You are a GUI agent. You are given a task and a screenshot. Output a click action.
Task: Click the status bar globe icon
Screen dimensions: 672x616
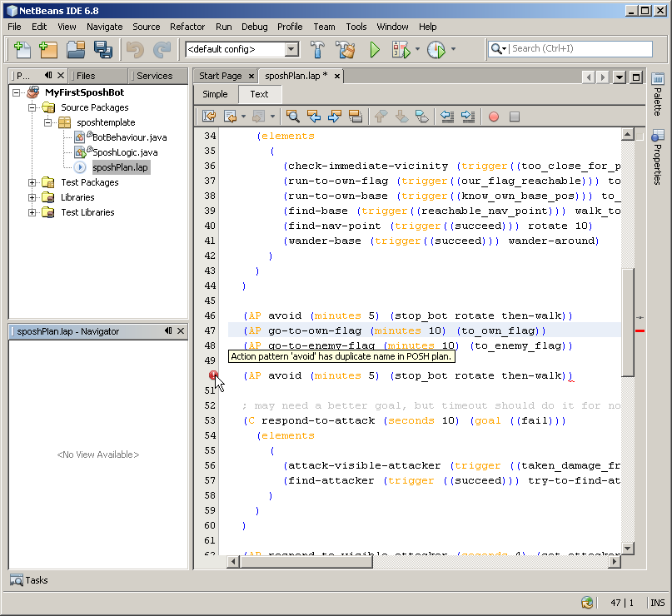[x=587, y=603]
